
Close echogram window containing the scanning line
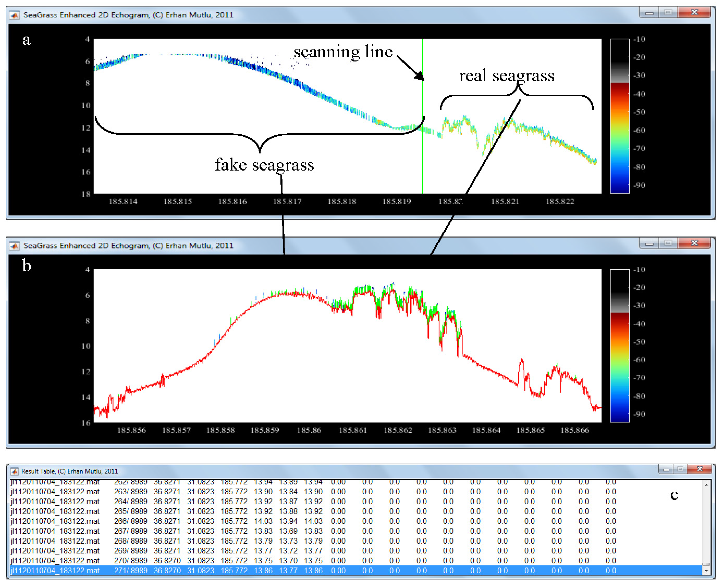694,13
